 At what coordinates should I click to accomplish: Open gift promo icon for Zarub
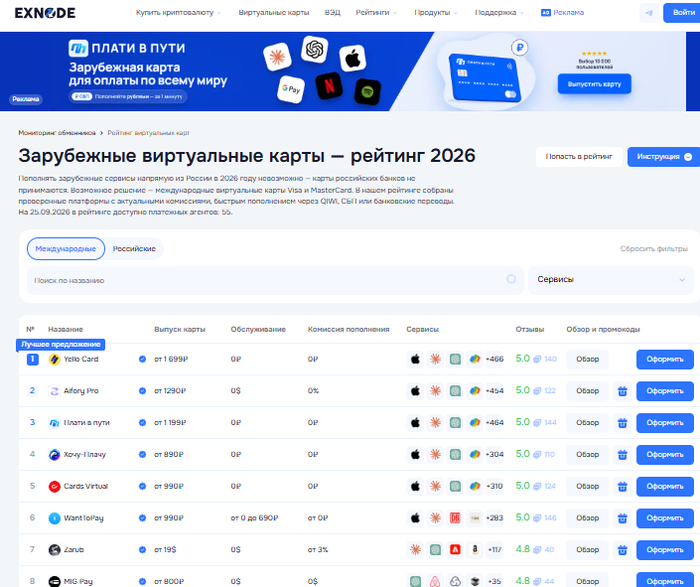click(x=622, y=550)
